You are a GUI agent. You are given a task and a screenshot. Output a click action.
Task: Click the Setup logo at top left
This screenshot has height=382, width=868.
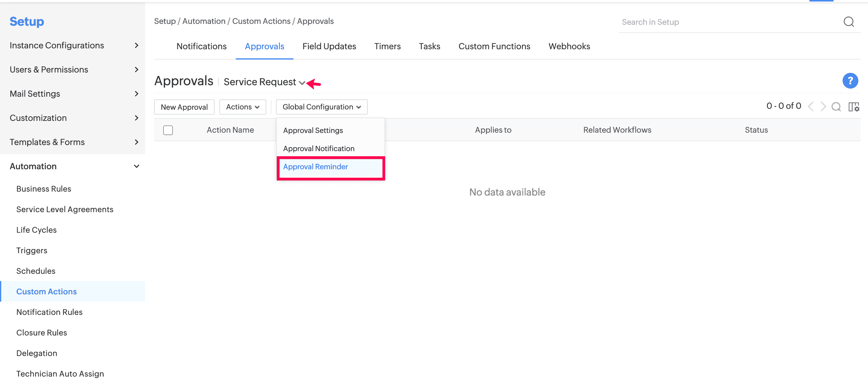(x=27, y=21)
